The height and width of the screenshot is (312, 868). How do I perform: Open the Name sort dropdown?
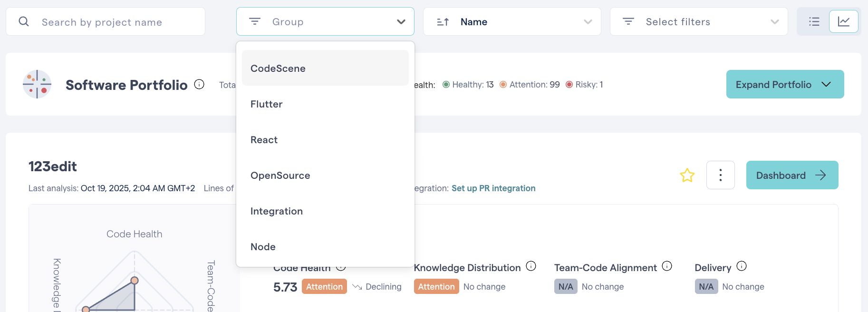[512, 21]
